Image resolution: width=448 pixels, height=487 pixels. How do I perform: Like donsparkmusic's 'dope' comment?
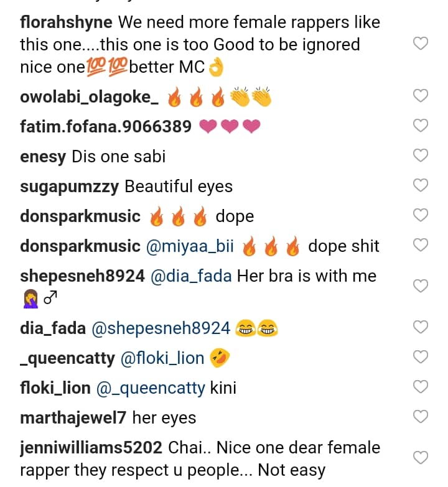pos(421,215)
